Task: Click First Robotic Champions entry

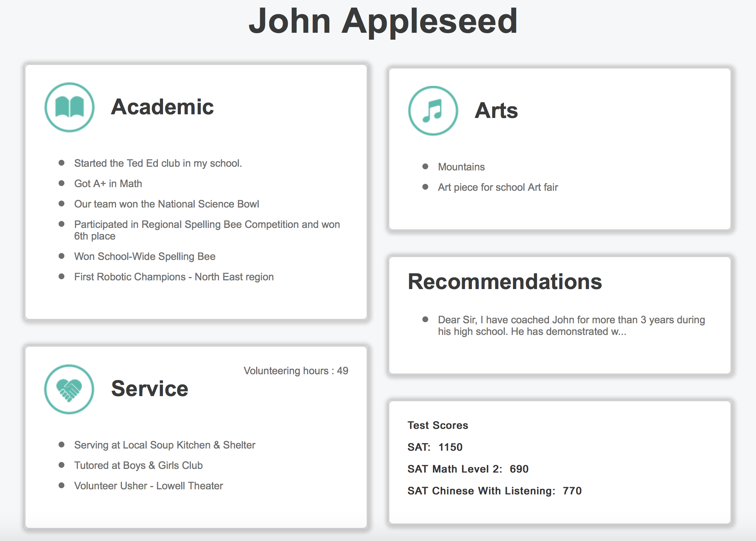Action: click(174, 277)
